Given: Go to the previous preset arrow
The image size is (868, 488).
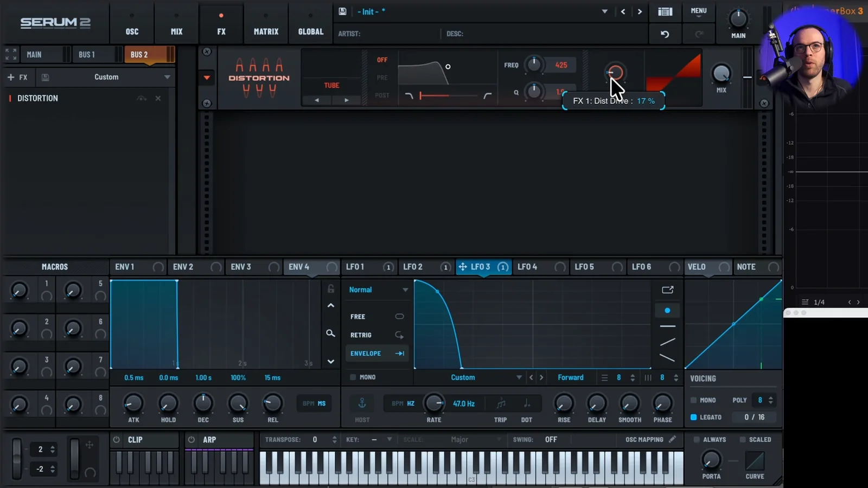Looking at the screenshot, I should pos(623,11).
